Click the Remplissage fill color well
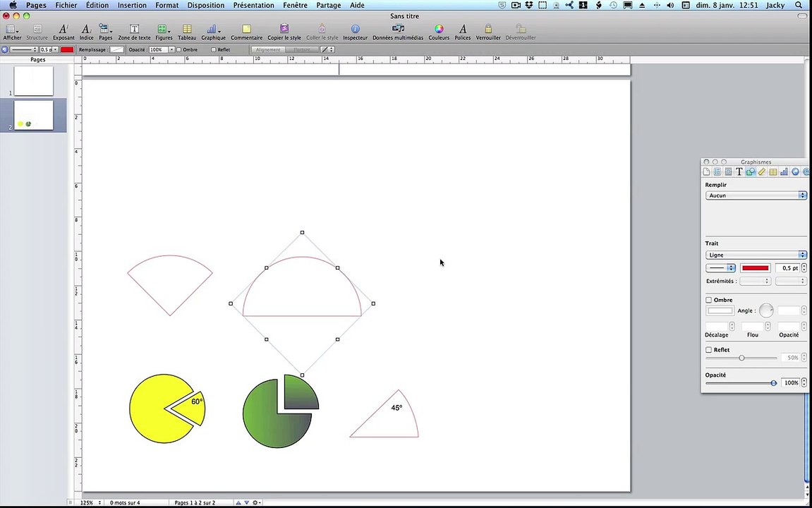The image size is (812, 508). (117, 49)
